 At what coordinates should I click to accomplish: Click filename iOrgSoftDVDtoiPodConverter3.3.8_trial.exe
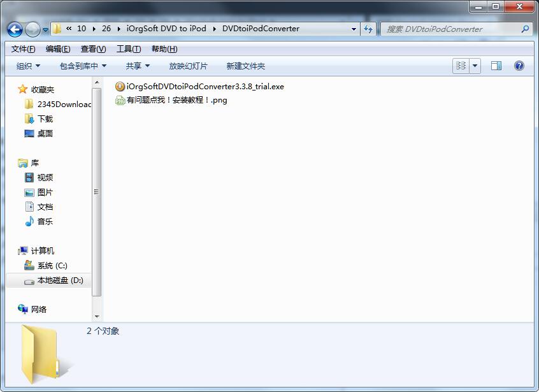click(205, 86)
